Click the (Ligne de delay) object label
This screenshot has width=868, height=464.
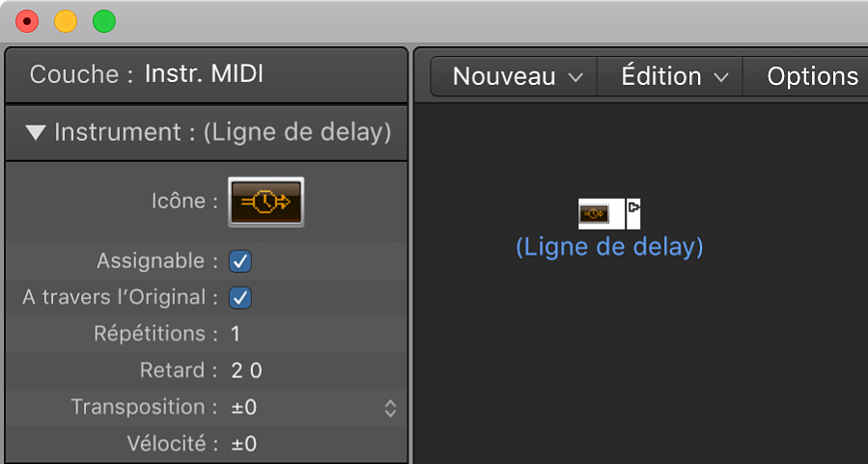pos(609,247)
